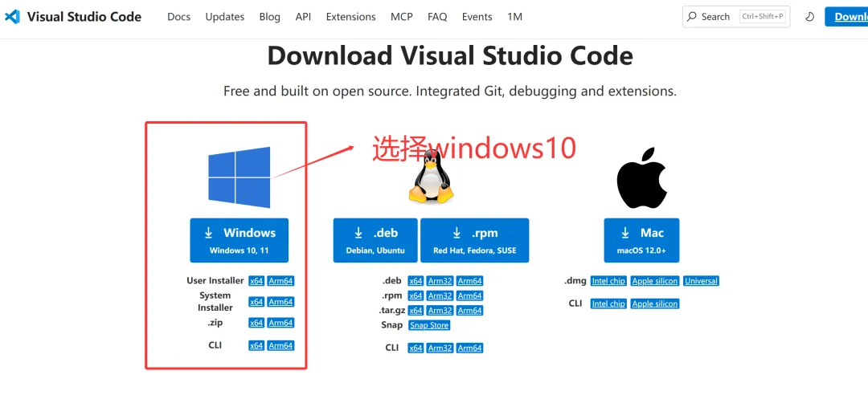Open the FAQ navigation item
This screenshot has width=868, height=395.
(x=437, y=17)
